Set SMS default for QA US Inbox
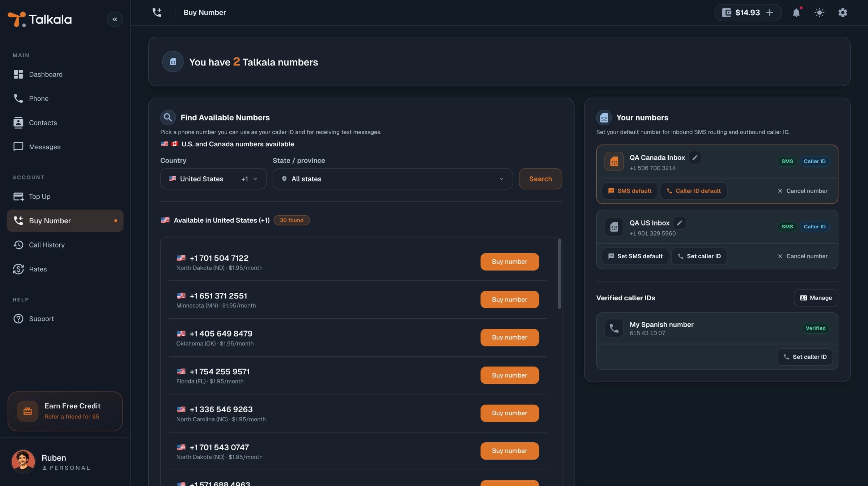This screenshot has width=868, height=486. click(635, 256)
